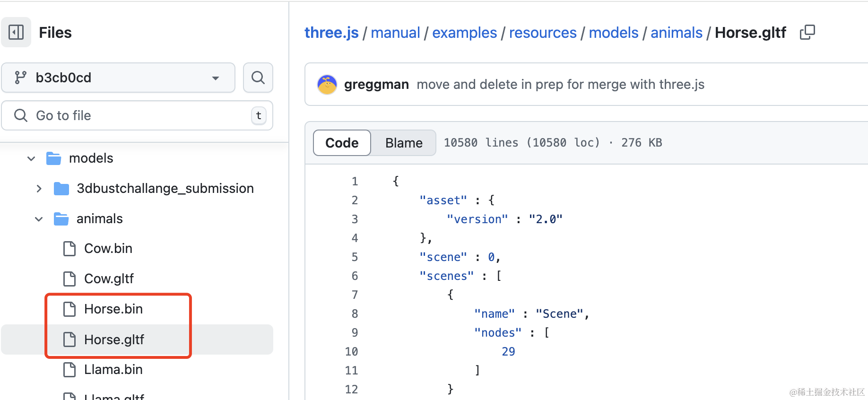
Task: Click the "scene" key on line 5
Action: tap(443, 257)
